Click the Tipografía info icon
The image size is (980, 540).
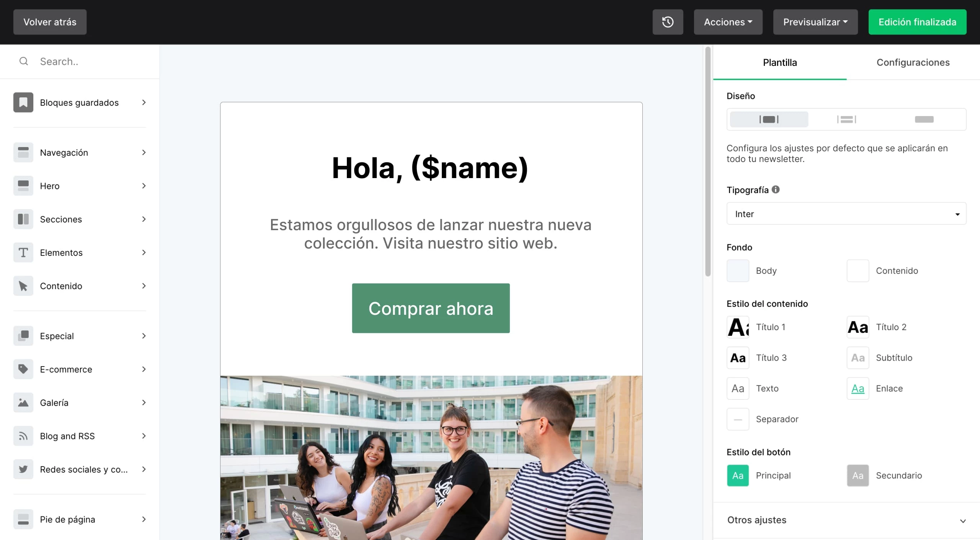point(776,190)
